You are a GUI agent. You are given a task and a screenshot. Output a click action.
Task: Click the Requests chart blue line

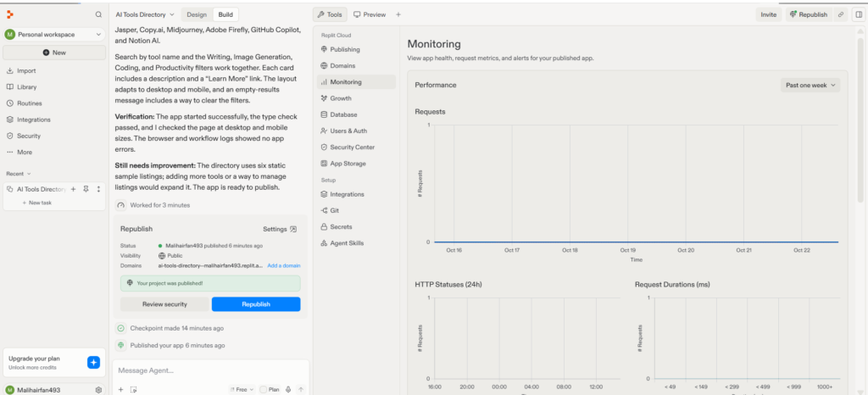(x=636, y=242)
